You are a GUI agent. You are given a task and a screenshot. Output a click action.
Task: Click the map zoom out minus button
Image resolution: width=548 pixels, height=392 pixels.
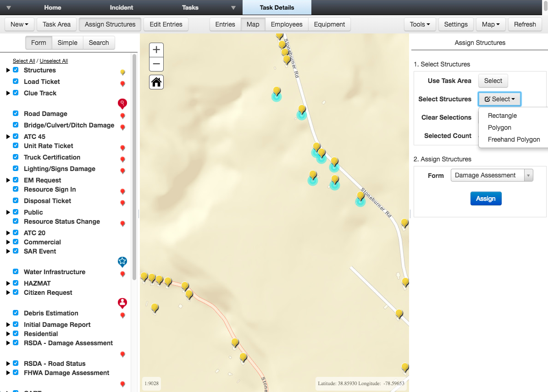156,64
